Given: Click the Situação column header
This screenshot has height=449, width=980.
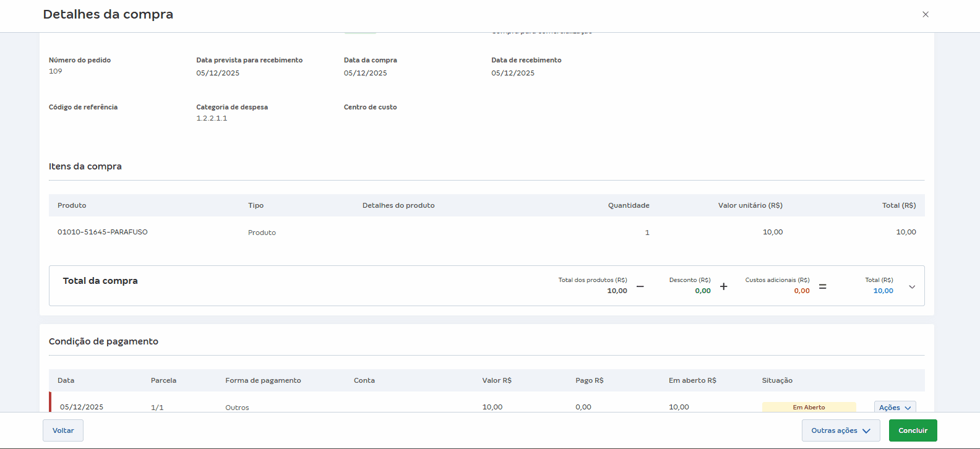Looking at the screenshot, I should click(x=777, y=380).
